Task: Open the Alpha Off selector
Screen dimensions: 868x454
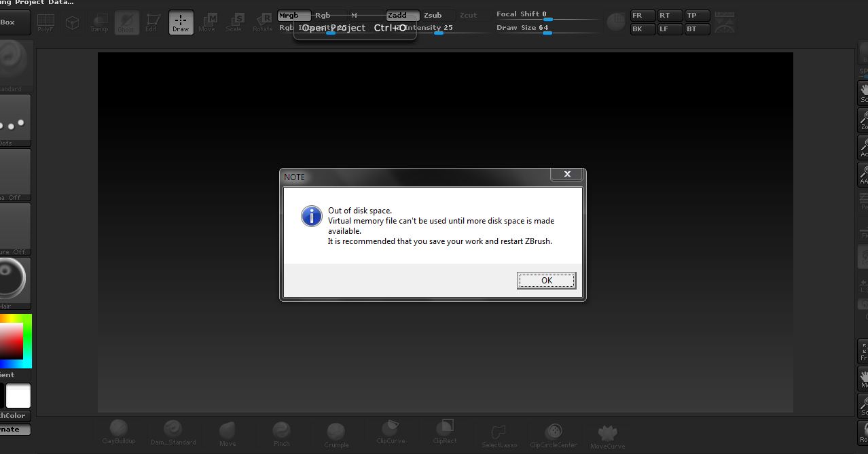Action: (x=14, y=174)
